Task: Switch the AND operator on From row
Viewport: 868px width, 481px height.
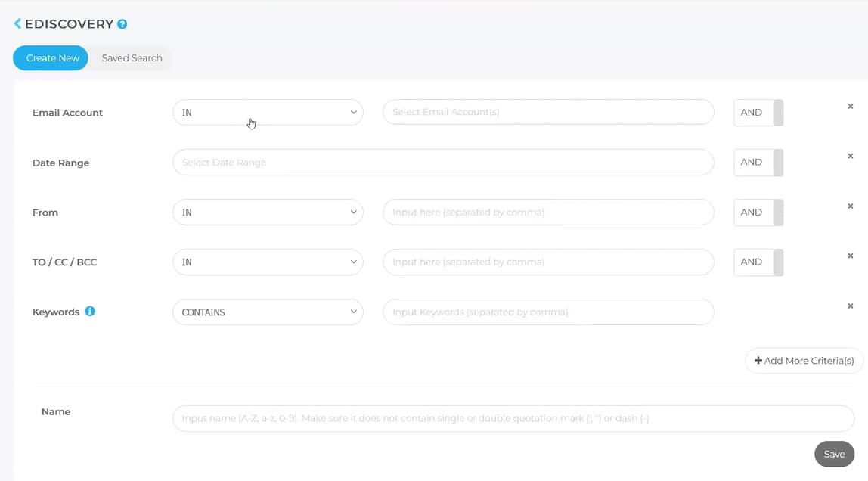Action: click(x=758, y=213)
